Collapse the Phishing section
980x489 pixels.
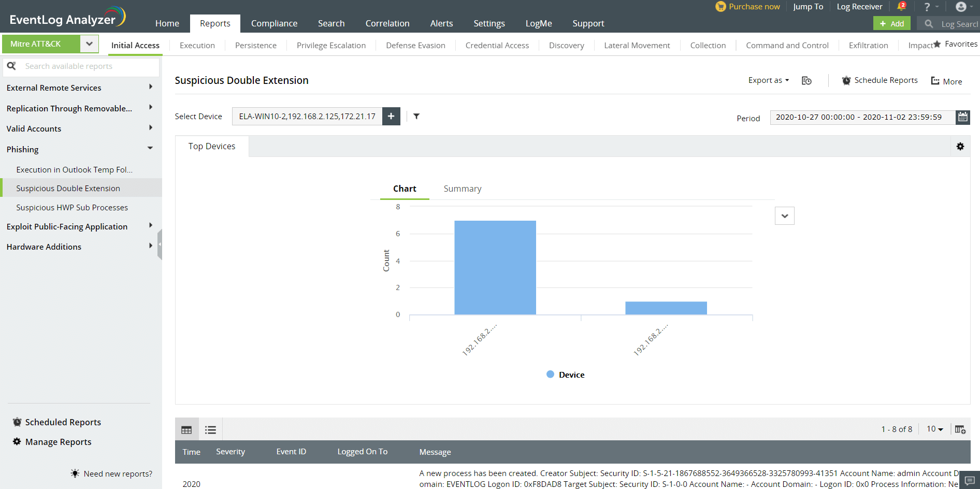pos(150,148)
